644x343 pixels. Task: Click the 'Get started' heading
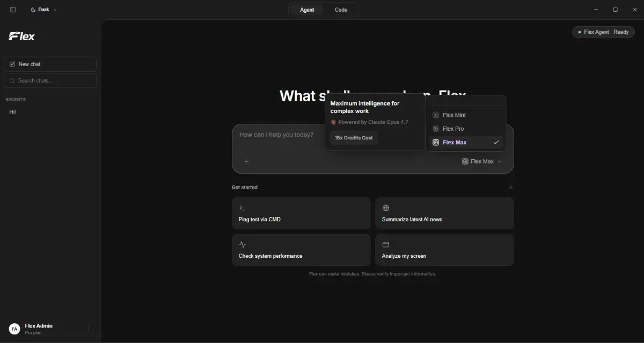[x=245, y=188]
